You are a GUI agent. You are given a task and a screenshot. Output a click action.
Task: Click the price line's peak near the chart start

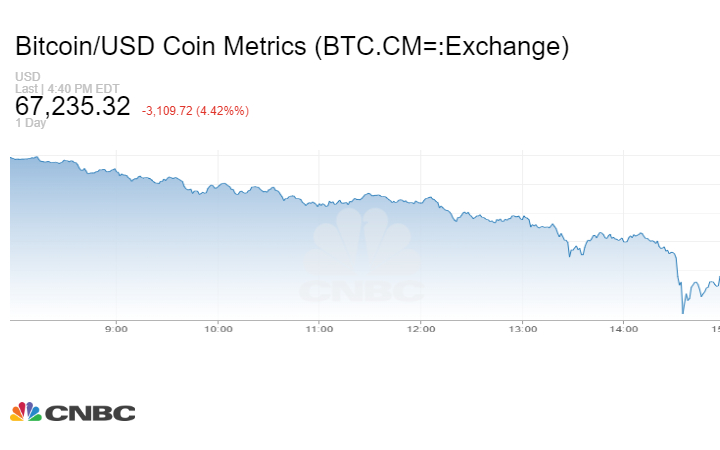click(x=37, y=157)
